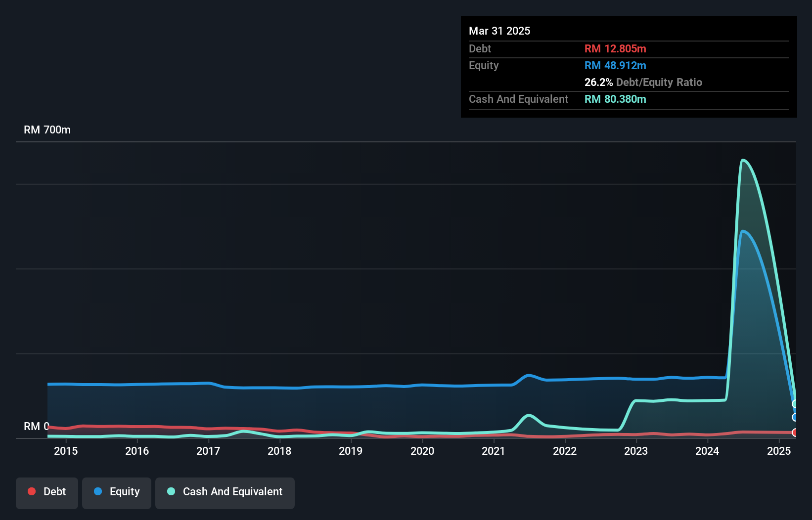Select the teal cash endpoint marker on the chart
This screenshot has height=520, width=812.
point(795,403)
